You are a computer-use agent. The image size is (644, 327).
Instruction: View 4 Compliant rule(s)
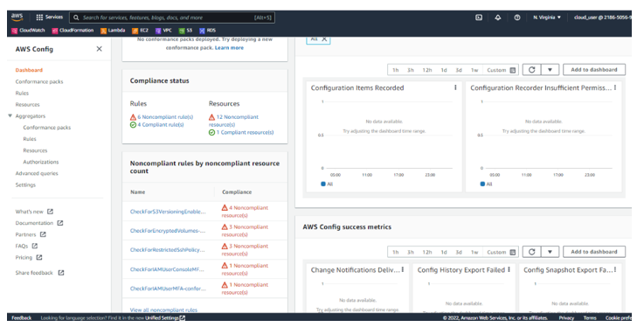click(161, 125)
